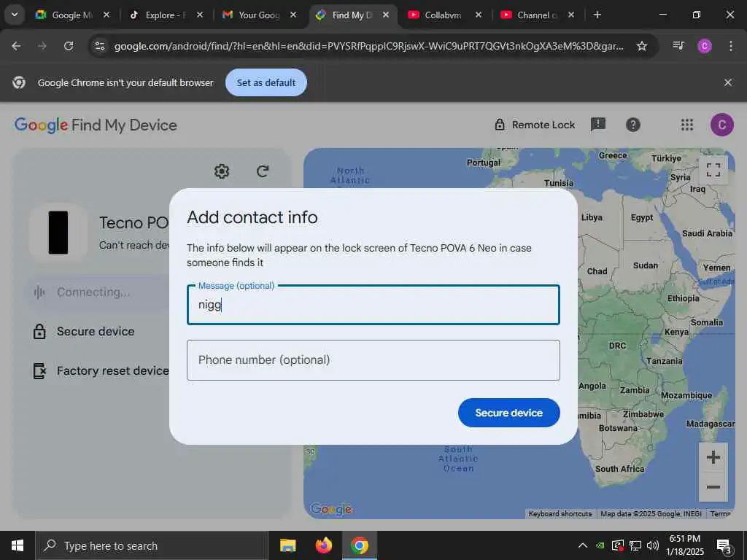Open Chrome three-dot menu
The width and height of the screenshot is (747, 560).
point(731,46)
